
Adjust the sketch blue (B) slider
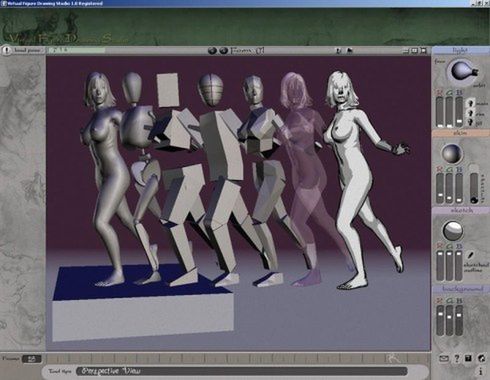pyautogui.click(x=459, y=266)
